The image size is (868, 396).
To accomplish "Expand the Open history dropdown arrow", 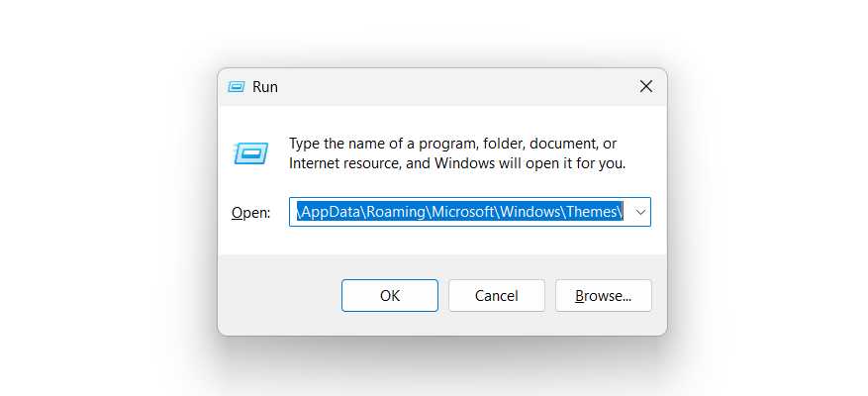I will (x=640, y=211).
